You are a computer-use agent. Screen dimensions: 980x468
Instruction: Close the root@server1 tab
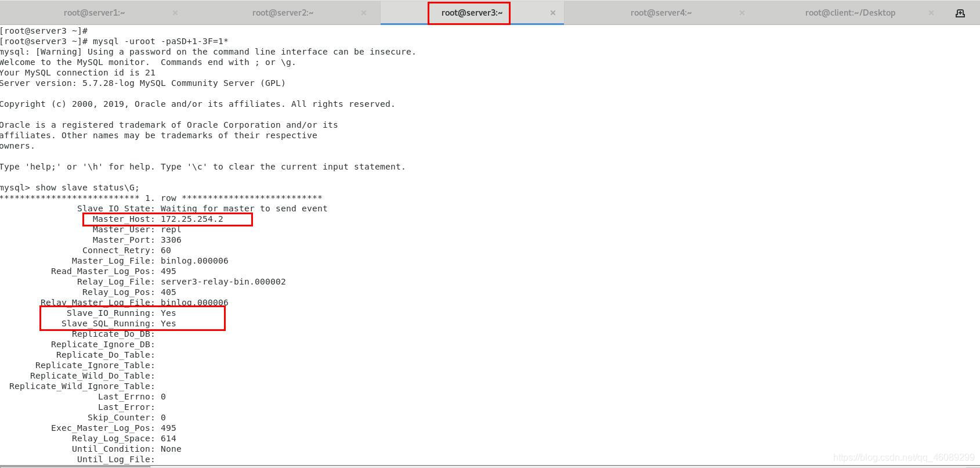175,13
